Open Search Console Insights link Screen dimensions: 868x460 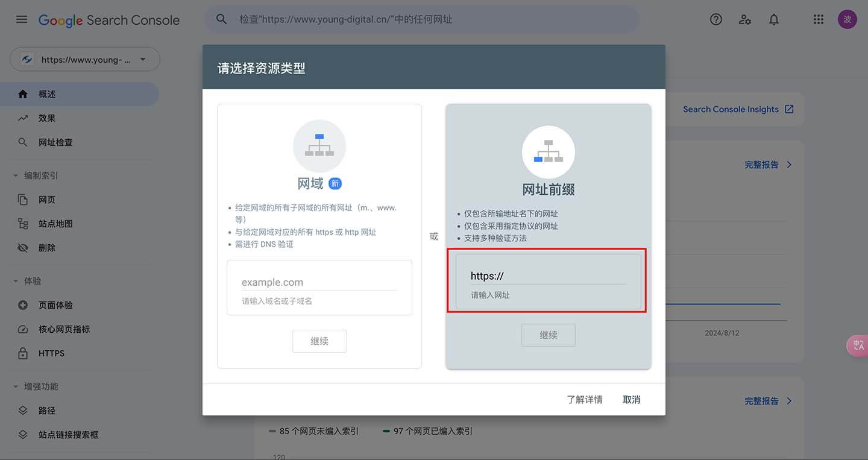coord(738,109)
